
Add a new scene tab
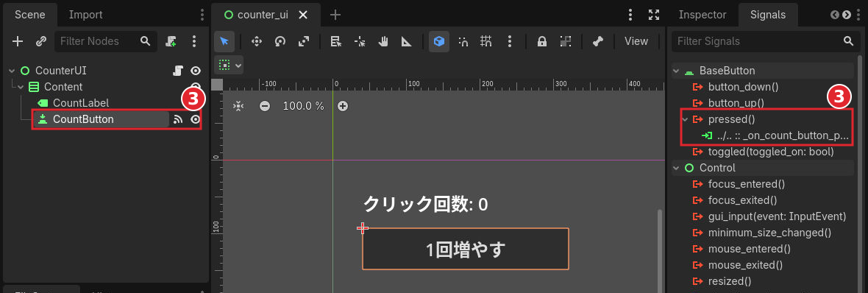click(x=335, y=15)
